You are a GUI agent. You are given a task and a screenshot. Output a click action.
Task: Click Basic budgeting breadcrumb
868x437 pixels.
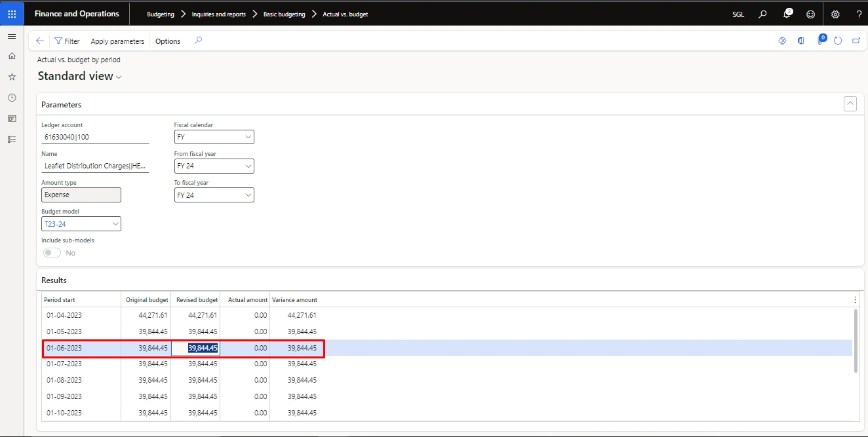coord(285,14)
